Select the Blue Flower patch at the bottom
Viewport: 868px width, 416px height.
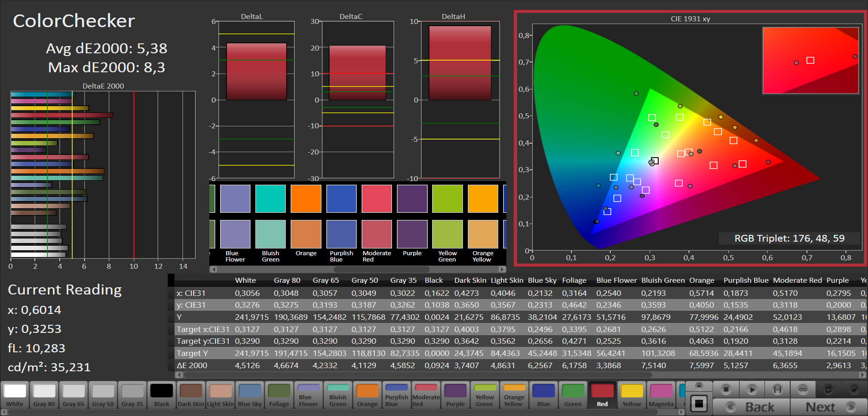(308, 395)
